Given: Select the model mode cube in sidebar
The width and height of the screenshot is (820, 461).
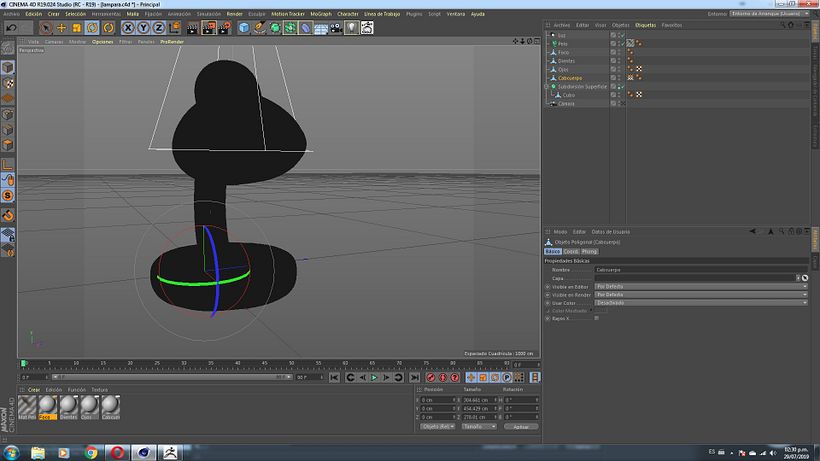Looking at the screenshot, I should click(x=8, y=67).
